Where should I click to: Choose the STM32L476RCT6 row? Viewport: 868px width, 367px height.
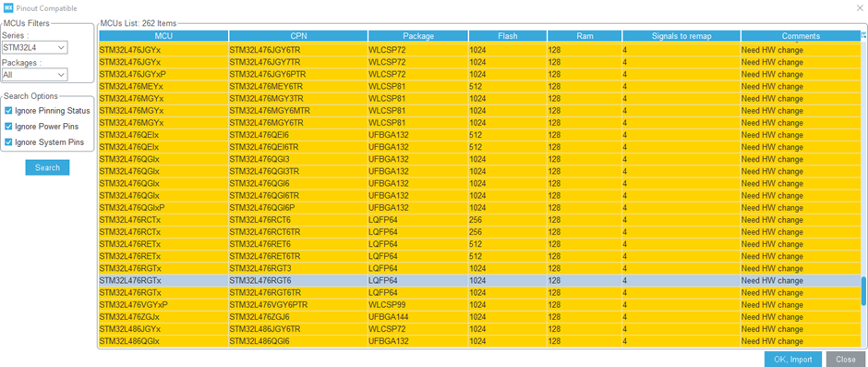coord(480,219)
